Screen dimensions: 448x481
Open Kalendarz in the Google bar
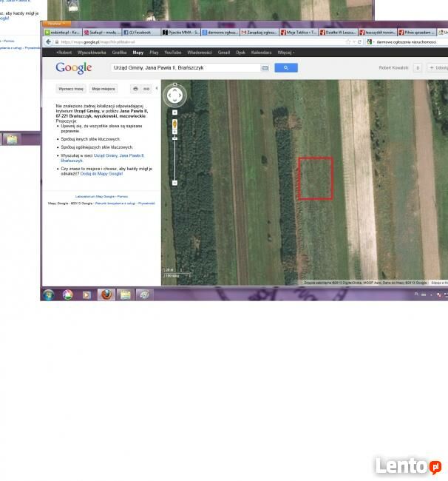[x=261, y=53]
